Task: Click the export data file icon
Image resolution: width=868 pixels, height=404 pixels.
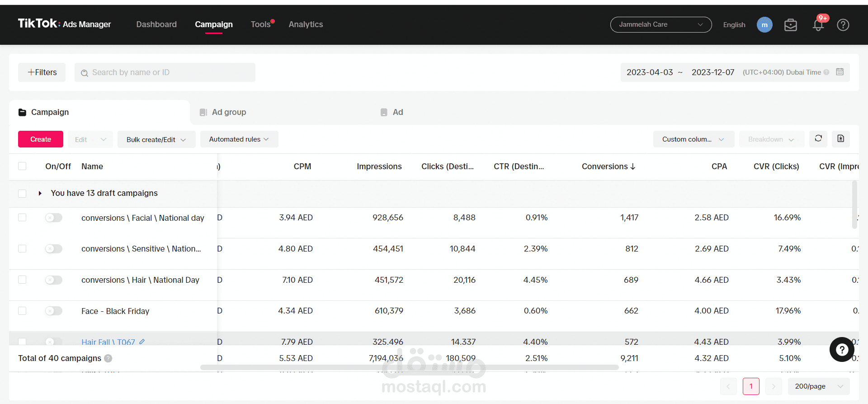Action: pos(841,138)
